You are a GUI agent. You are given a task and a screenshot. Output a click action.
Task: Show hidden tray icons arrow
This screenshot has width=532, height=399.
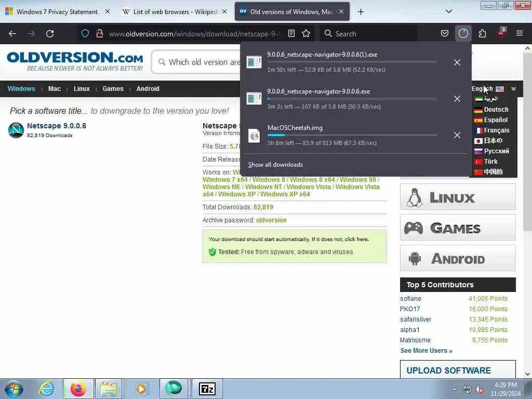coord(454,390)
